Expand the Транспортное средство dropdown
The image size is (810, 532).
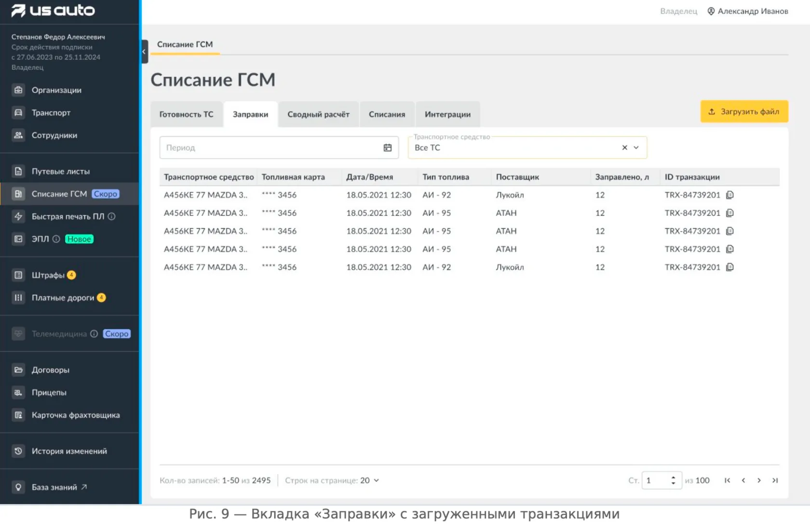636,147
